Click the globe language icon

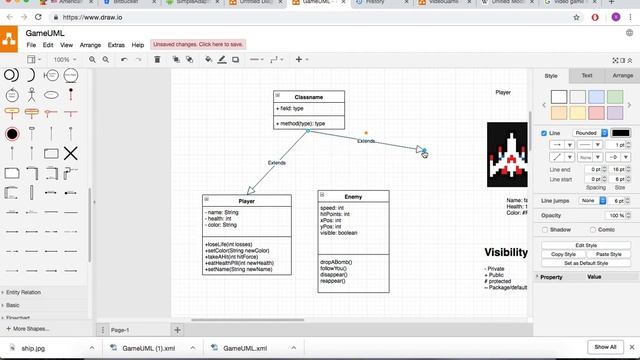coord(629,33)
